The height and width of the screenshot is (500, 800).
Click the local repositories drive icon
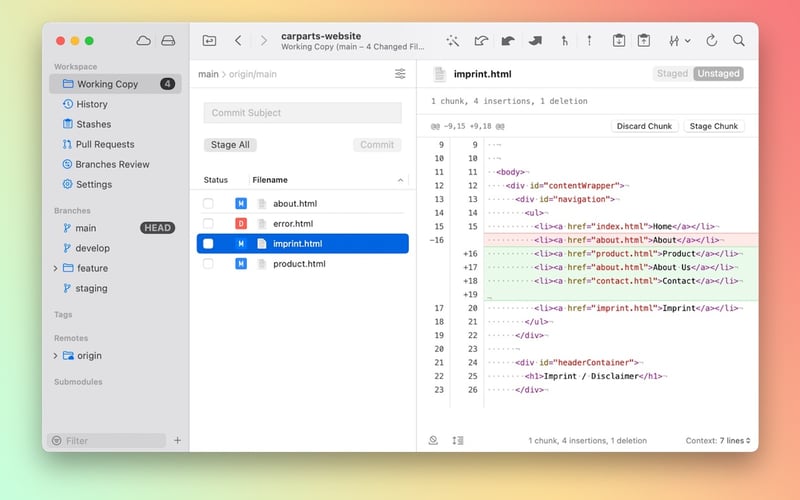[168, 41]
